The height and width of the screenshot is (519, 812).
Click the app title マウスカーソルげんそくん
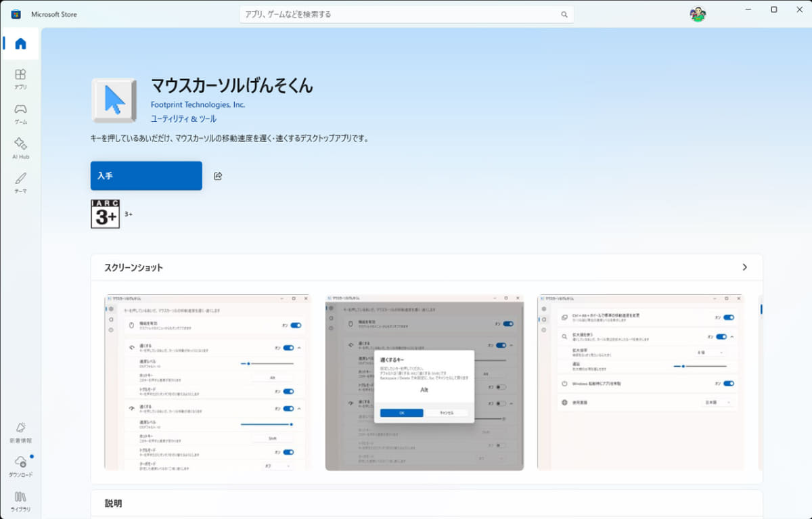pyautogui.click(x=231, y=85)
